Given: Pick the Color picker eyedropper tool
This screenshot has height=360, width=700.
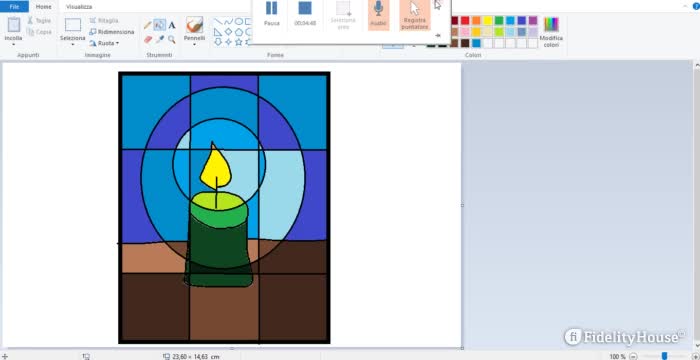Looking at the screenshot, I should pyautogui.click(x=160, y=40).
